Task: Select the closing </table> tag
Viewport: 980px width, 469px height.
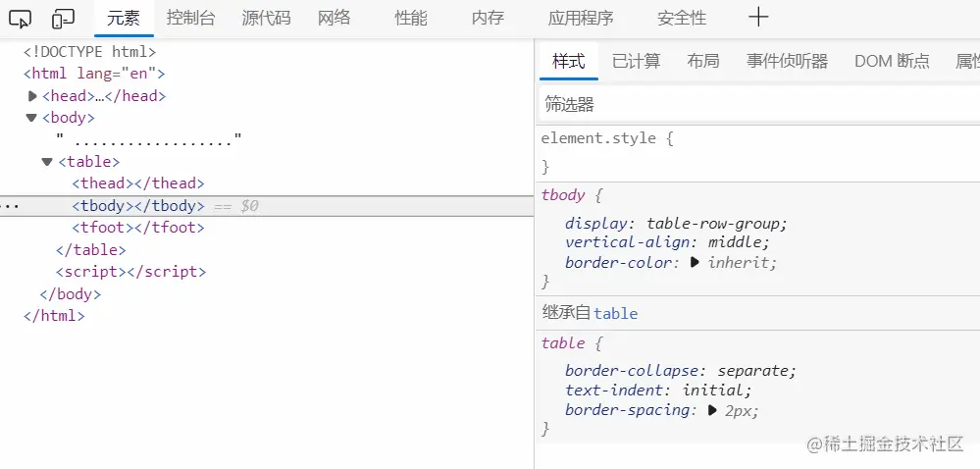Action: pyautogui.click(x=90, y=250)
